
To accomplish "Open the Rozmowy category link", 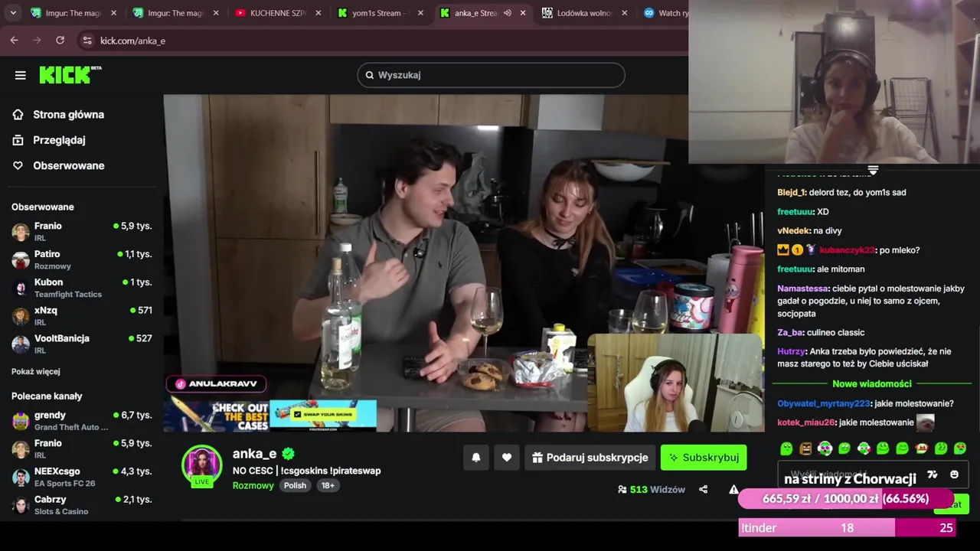I will 253,485.
